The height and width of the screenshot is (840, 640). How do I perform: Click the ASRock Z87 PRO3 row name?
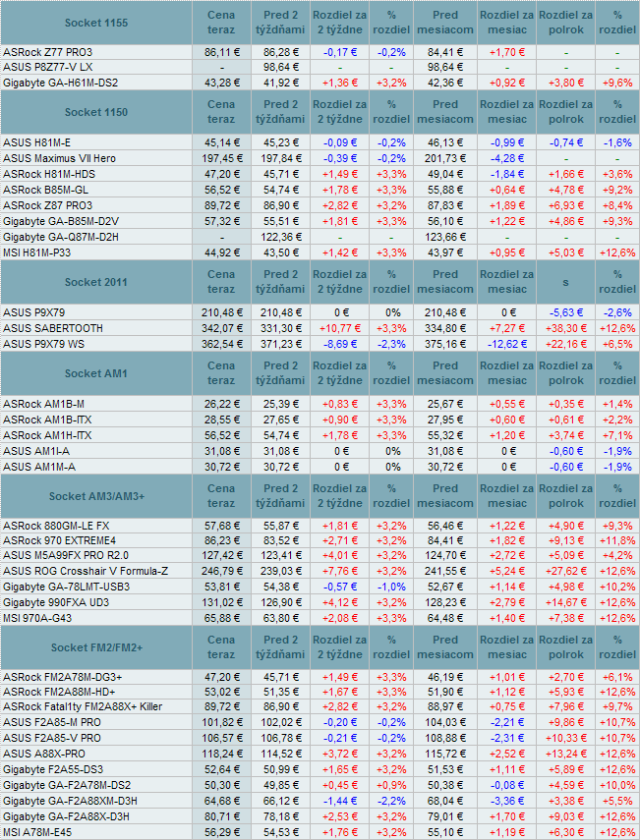(48, 205)
